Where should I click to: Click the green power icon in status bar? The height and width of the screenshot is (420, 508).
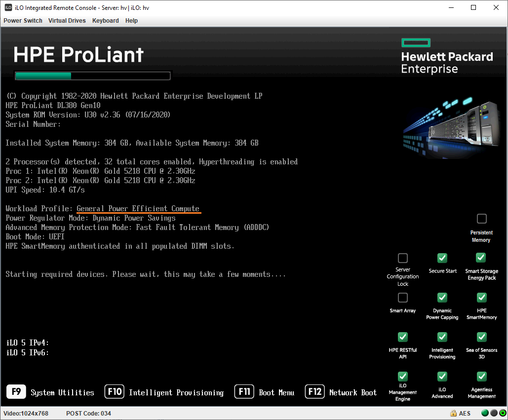[x=503, y=413]
